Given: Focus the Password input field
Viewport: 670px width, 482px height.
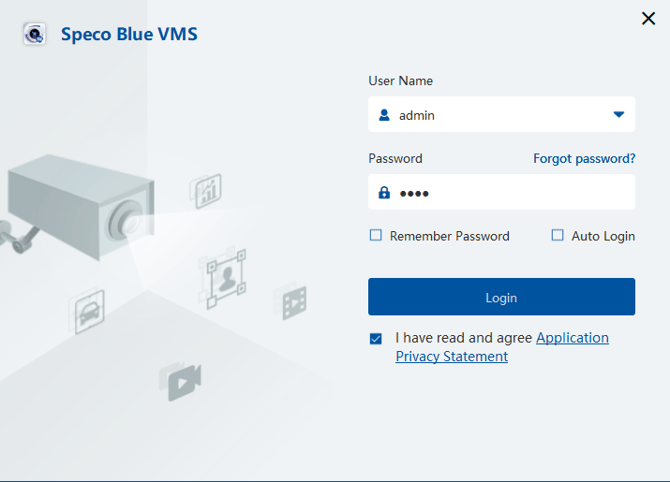Looking at the screenshot, I should pyautogui.click(x=515, y=193).
